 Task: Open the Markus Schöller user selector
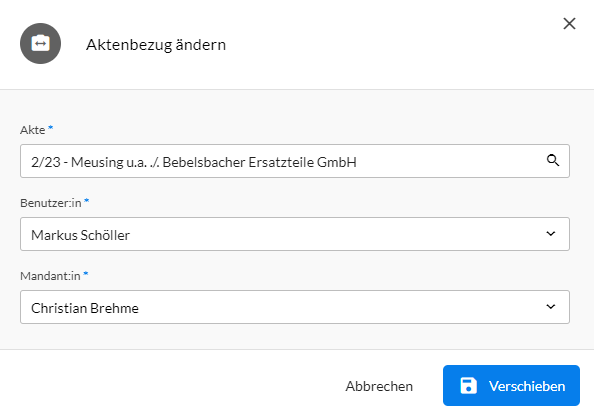coord(295,234)
